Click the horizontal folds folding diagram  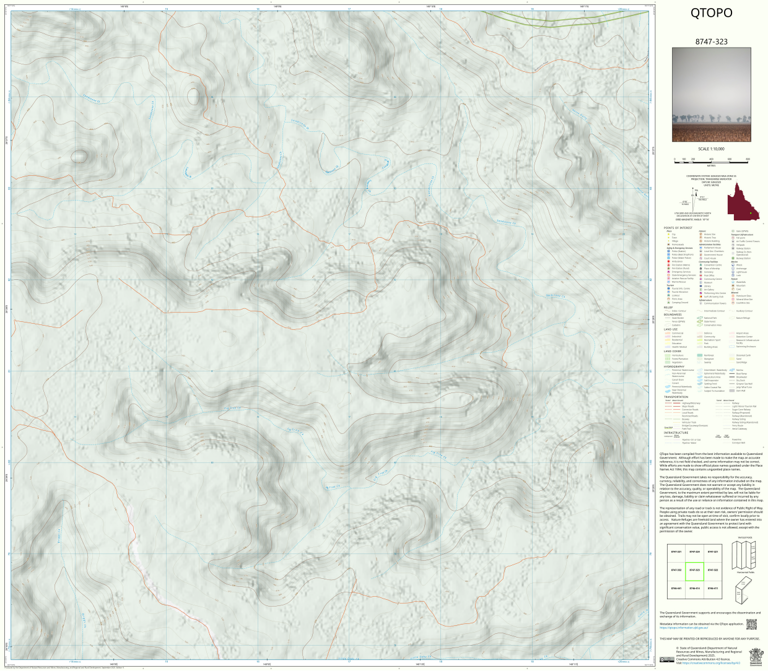744,555
